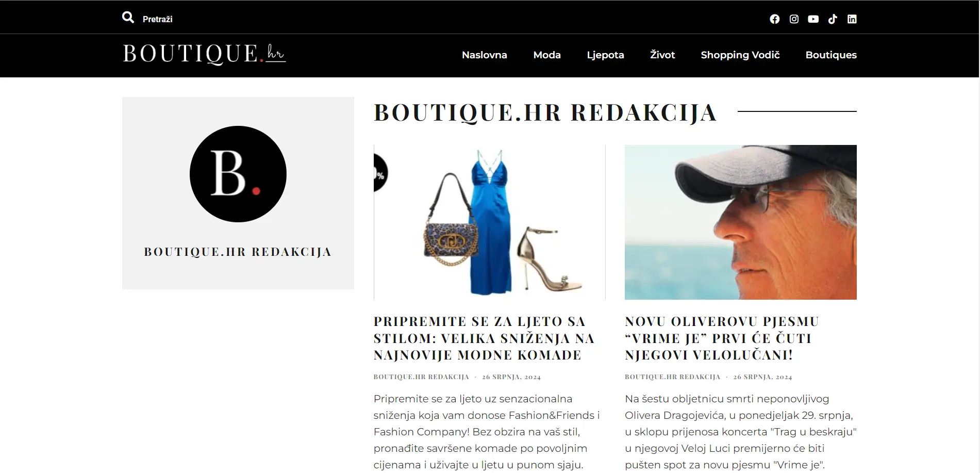Focus the Pretraži search field
The height and width of the screenshot is (473, 980).
point(157,19)
